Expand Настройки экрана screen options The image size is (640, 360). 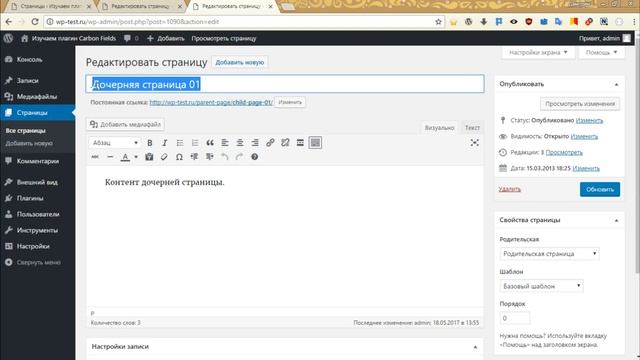[538, 52]
